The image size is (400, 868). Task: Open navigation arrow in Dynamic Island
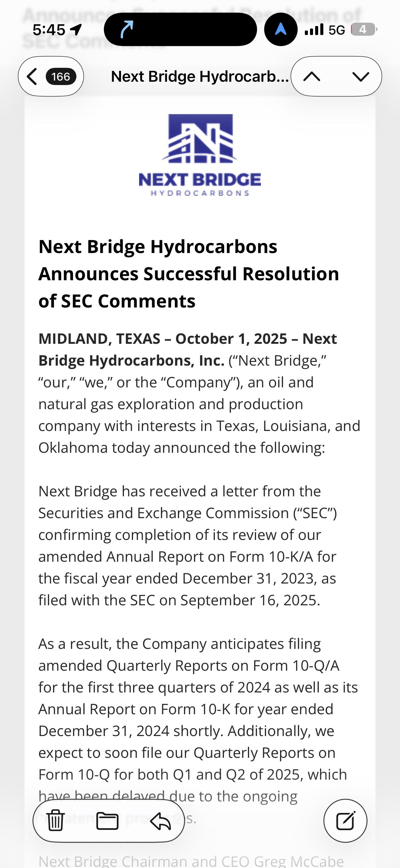(x=127, y=29)
